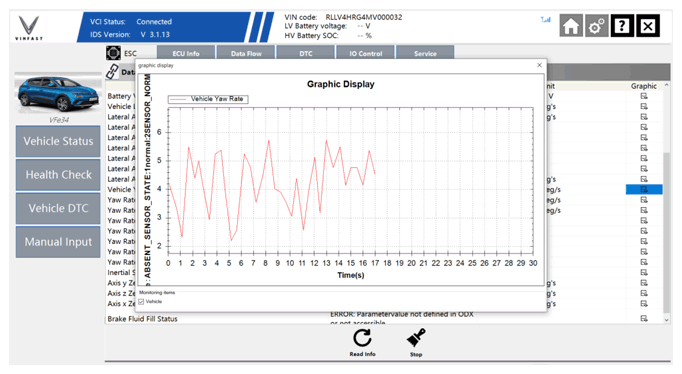This screenshot has height=374, width=682.
Task: Click VCI Status Connected text
Action: pos(130,22)
